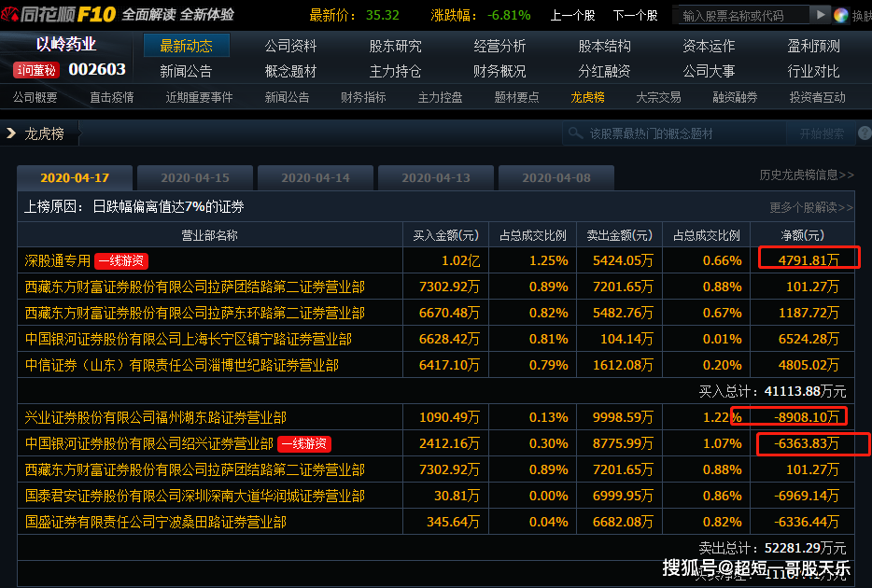872x588 pixels.
Task: Select the 2020-04-08 date tab
Action: 556,178
